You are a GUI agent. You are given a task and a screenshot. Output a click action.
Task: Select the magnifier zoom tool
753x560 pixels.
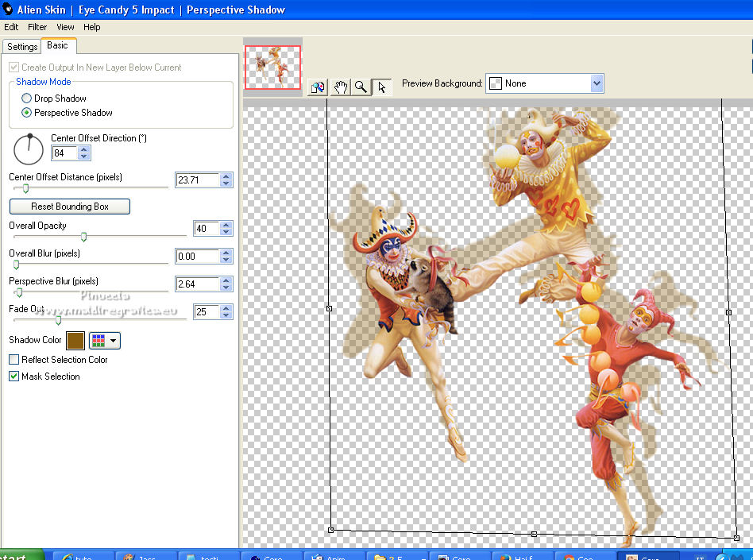click(361, 87)
